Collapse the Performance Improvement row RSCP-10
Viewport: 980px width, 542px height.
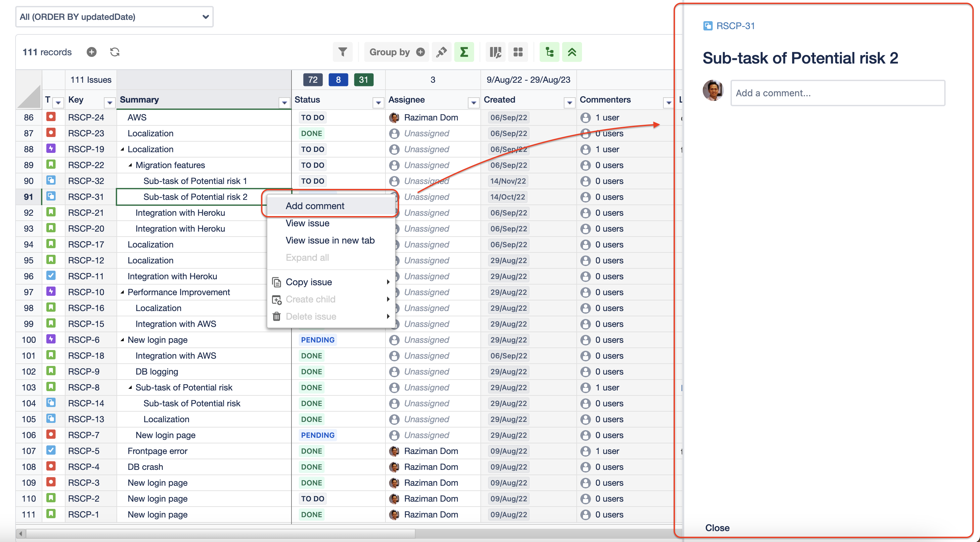point(122,292)
